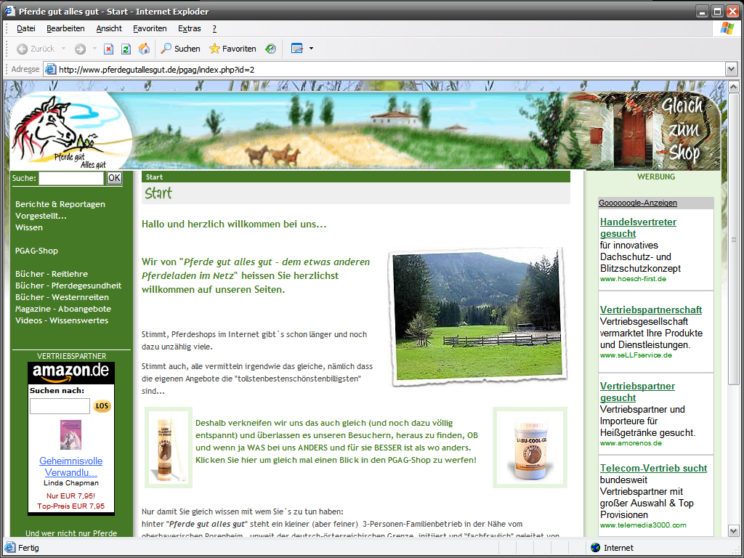This screenshot has height=558, width=744.
Task: Open the Datei menu
Action: pyautogui.click(x=26, y=28)
